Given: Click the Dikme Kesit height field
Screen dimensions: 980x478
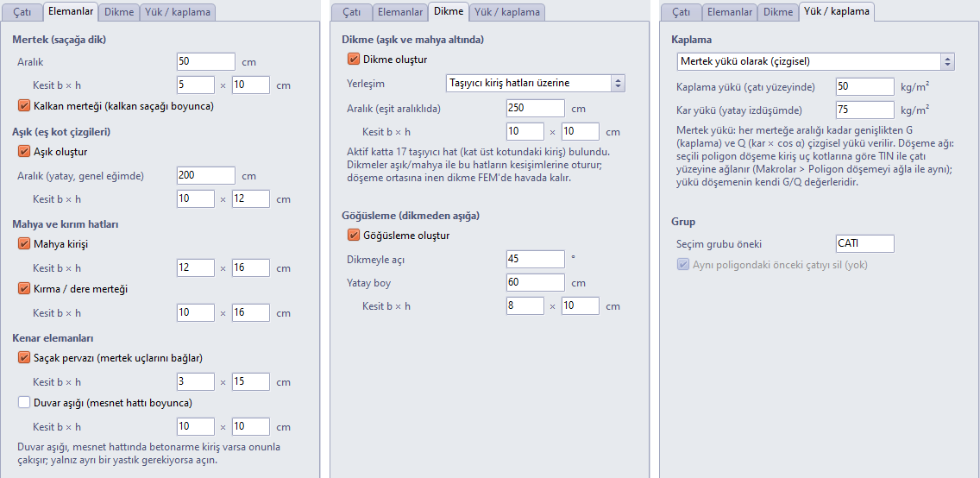Looking at the screenshot, I should (x=581, y=131).
